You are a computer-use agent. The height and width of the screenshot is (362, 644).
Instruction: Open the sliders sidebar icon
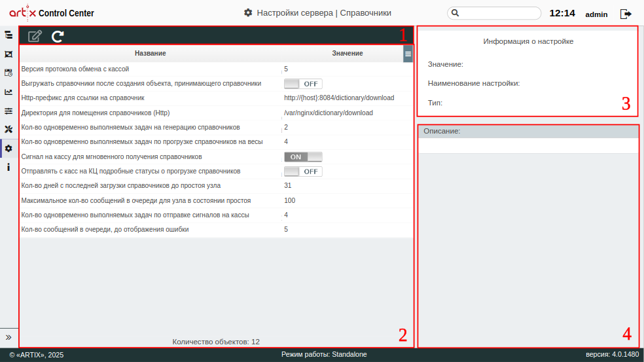point(9,111)
